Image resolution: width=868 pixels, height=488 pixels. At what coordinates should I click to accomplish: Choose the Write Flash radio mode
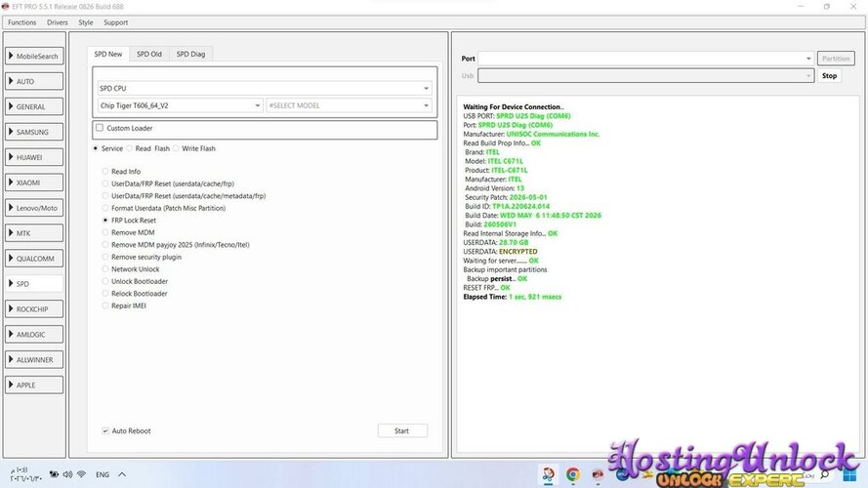click(x=176, y=148)
